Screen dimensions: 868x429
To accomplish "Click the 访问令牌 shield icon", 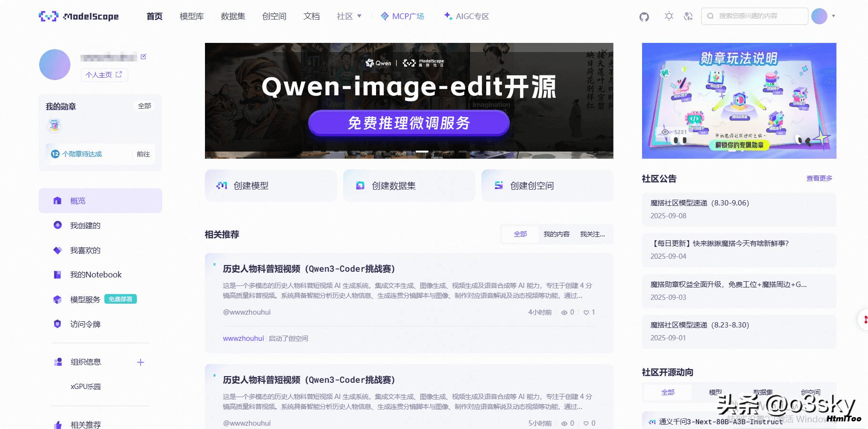I will [58, 324].
